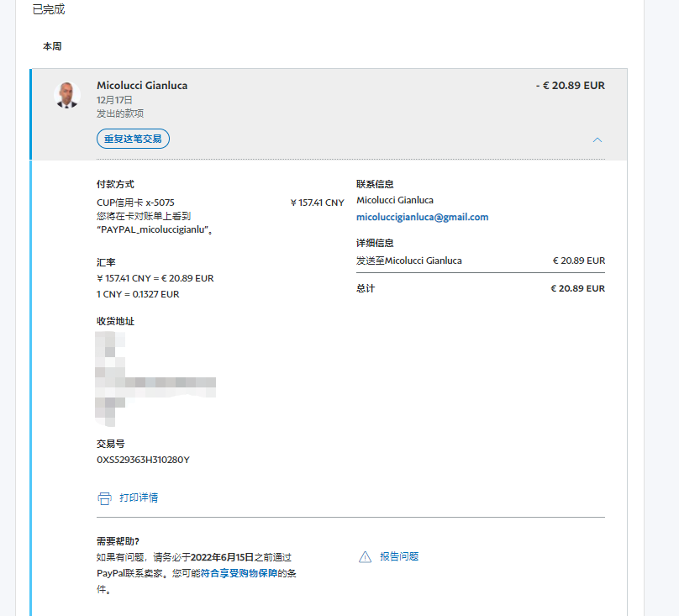679x616 pixels.
Task: Collapse the transaction details chevron
Action: [x=597, y=140]
